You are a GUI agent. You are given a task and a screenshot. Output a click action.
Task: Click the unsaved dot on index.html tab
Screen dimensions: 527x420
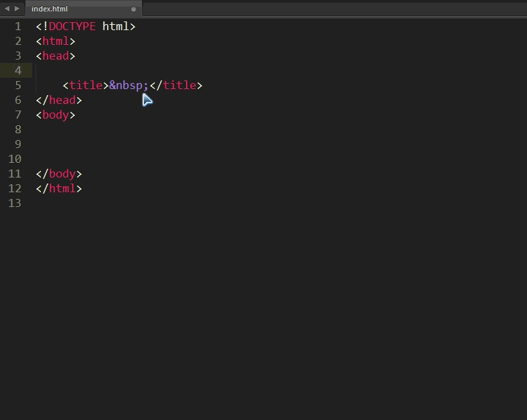133,9
